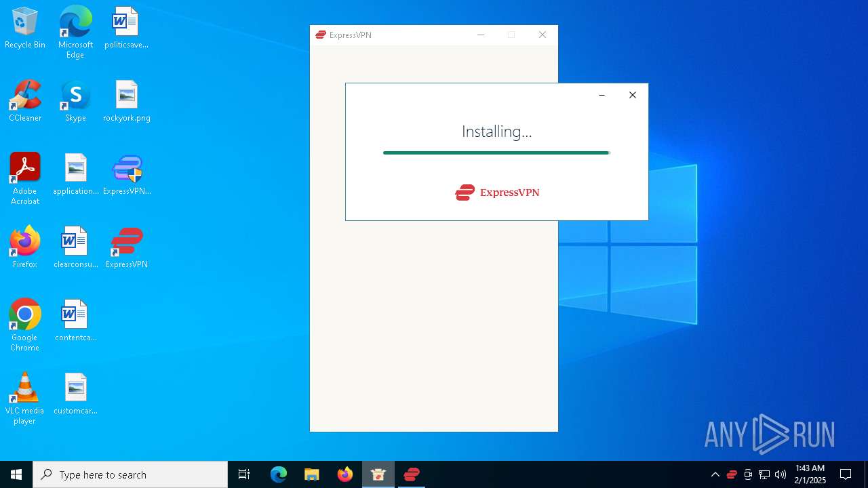Screen dimensions: 868x488
Task: Open File Explorer from the taskbar
Action: [x=312, y=474]
